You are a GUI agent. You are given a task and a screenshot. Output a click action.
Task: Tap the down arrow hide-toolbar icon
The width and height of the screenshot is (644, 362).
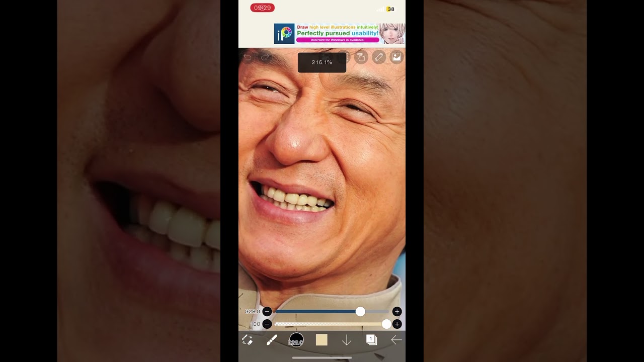[x=347, y=340]
